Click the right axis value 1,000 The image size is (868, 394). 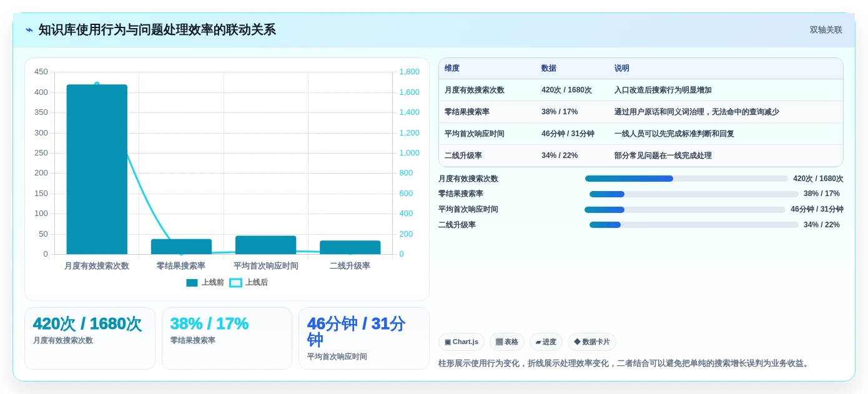[x=409, y=153]
